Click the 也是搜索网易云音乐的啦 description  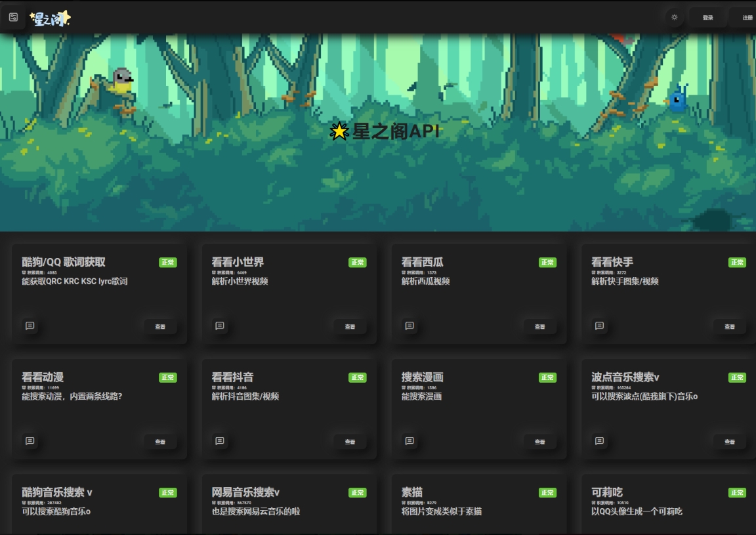[255, 511]
